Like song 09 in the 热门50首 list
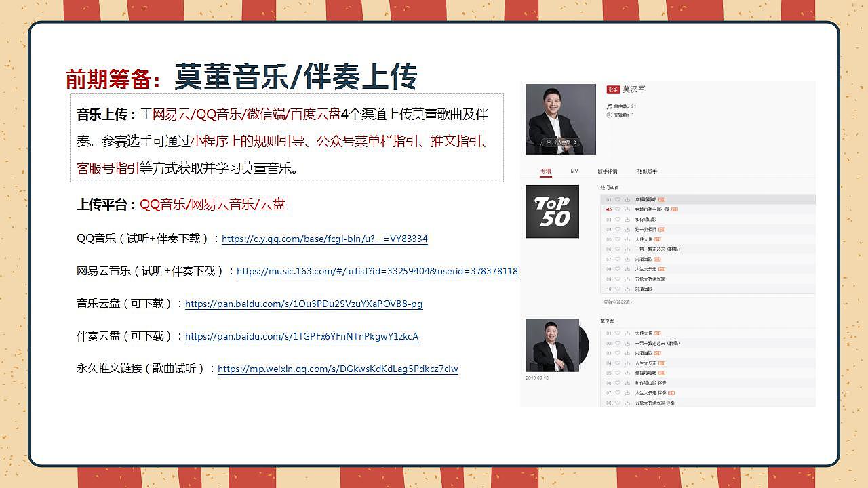 [x=618, y=279]
